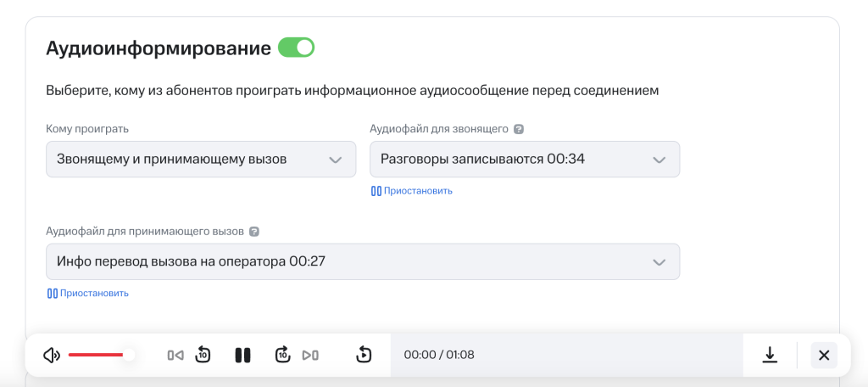Toggle the Аудиоинформирование switch off
Image resolution: width=868 pixels, height=387 pixels.
(296, 48)
